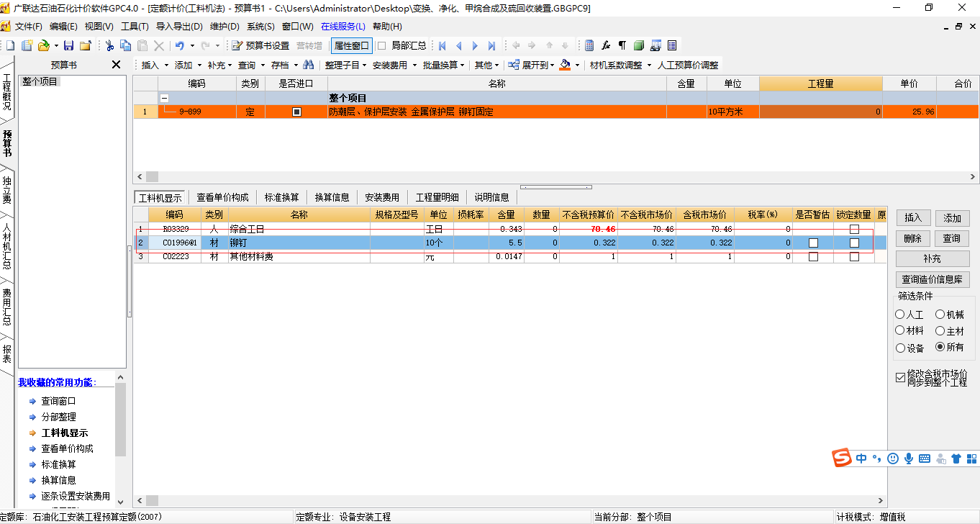Select the 材料 filter radio button

(900, 331)
